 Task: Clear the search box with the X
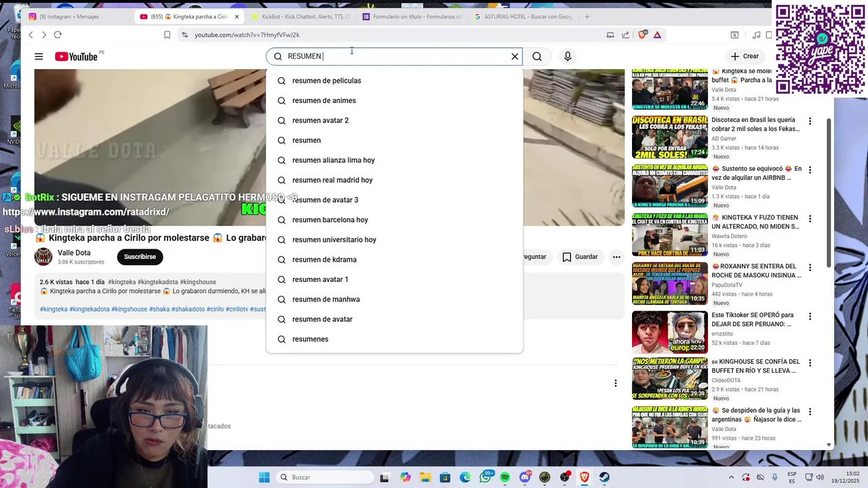(515, 56)
